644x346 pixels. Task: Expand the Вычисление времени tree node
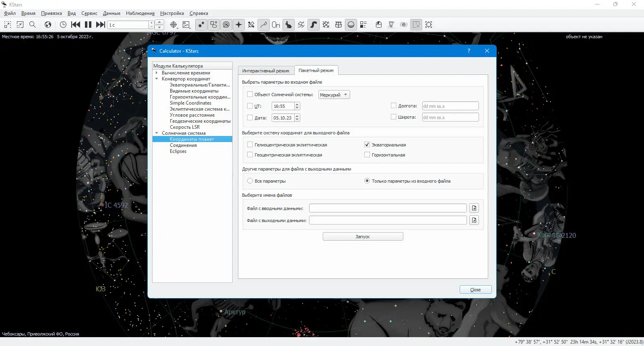157,73
